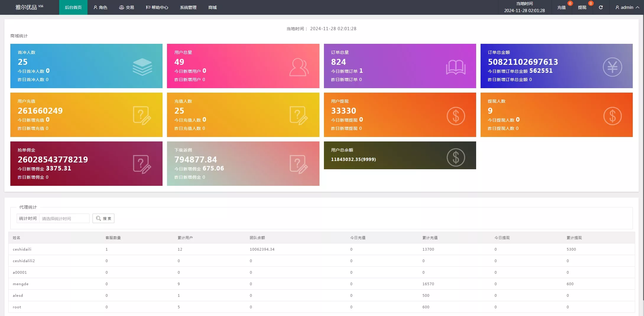Click the yen icon on 订单总金额 card

pos(612,67)
